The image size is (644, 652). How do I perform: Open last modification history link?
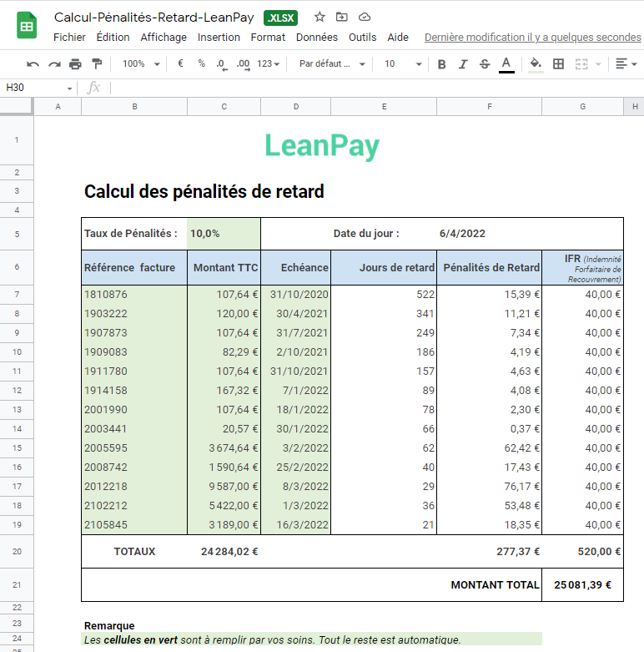coord(532,37)
